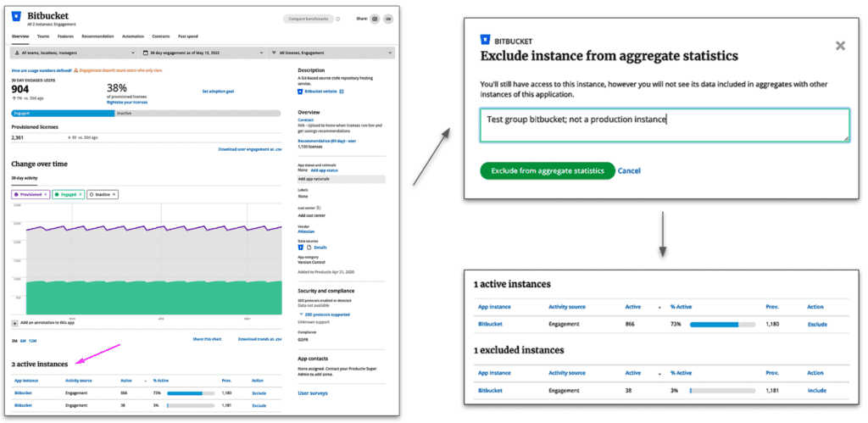
Task: Toggle the Provisioned series chip
Action: pyautogui.click(x=31, y=194)
